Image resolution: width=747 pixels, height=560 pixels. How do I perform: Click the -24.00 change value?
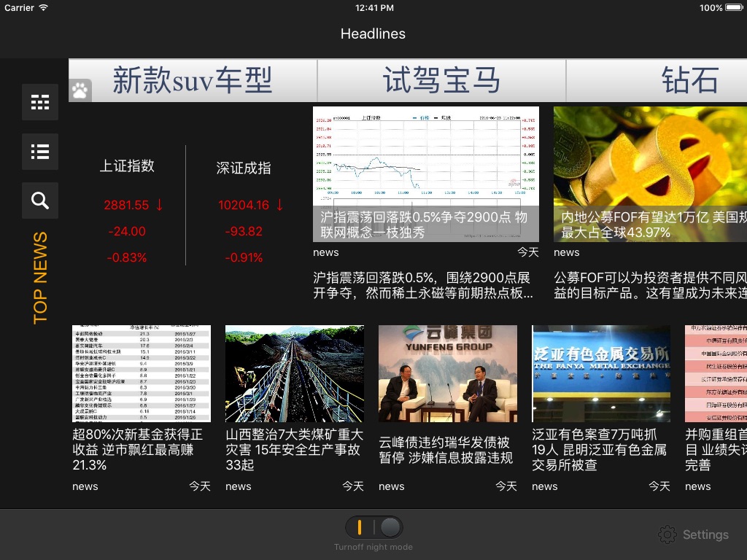pyautogui.click(x=127, y=231)
